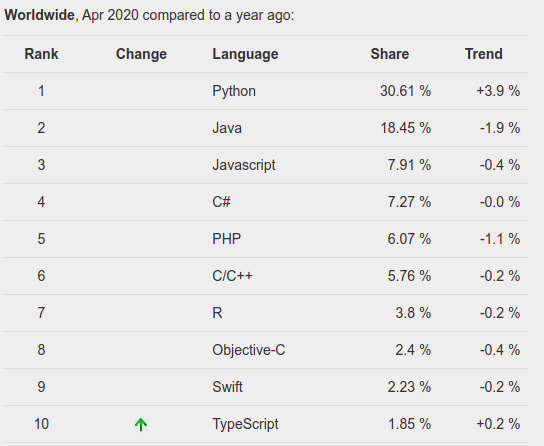Click the R language cell
The height and width of the screenshot is (446, 544).
pos(217,313)
